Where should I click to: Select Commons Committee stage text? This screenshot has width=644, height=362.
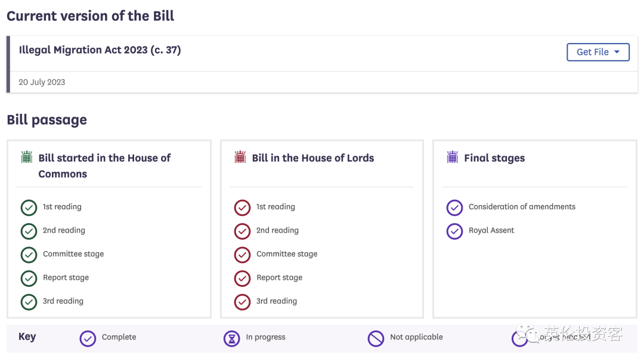coord(73,254)
